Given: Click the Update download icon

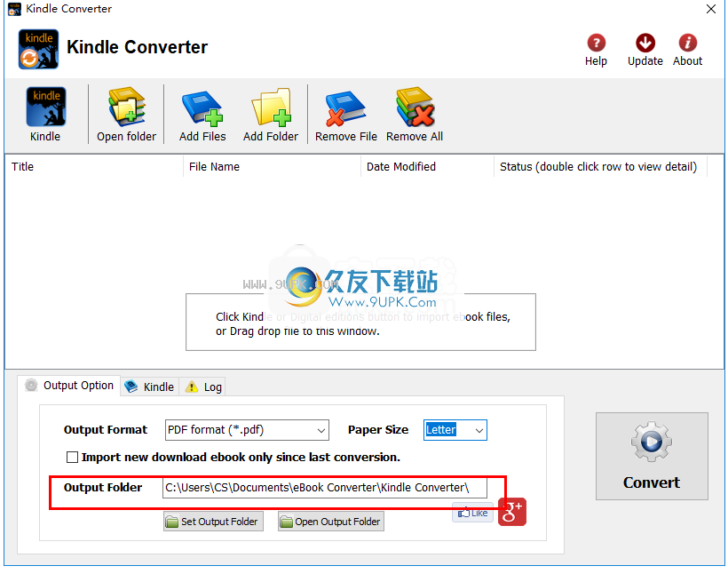Looking at the screenshot, I should click(645, 44).
